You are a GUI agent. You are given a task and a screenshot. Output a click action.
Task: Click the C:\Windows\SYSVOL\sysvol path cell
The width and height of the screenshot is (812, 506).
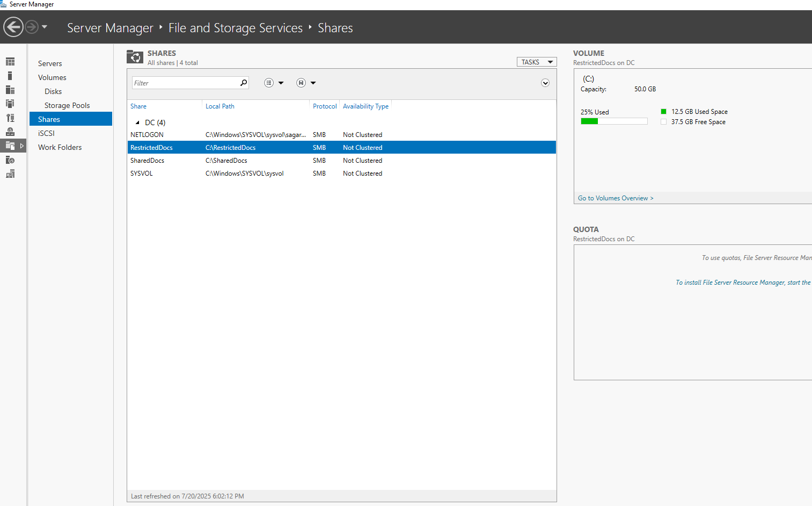[x=245, y=174]
